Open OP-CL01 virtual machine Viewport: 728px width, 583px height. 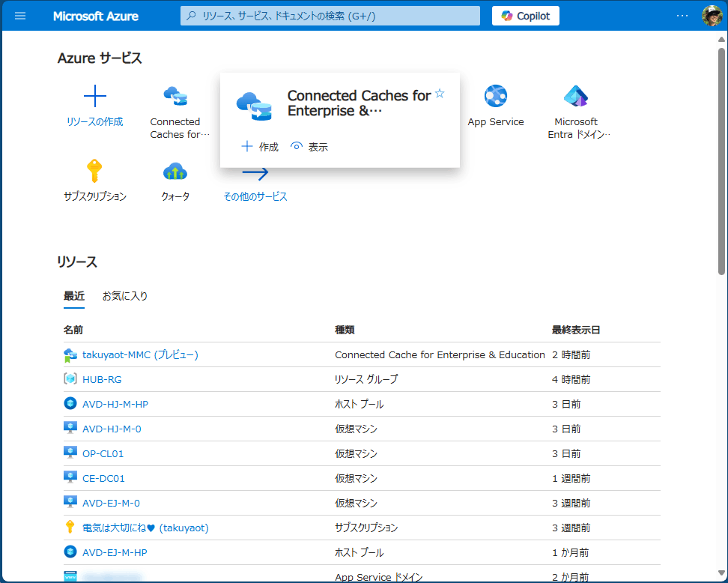click(103, 453)
